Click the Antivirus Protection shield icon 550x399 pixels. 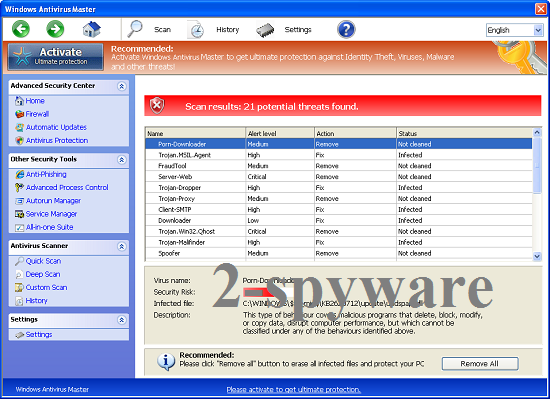pos(19,141)
